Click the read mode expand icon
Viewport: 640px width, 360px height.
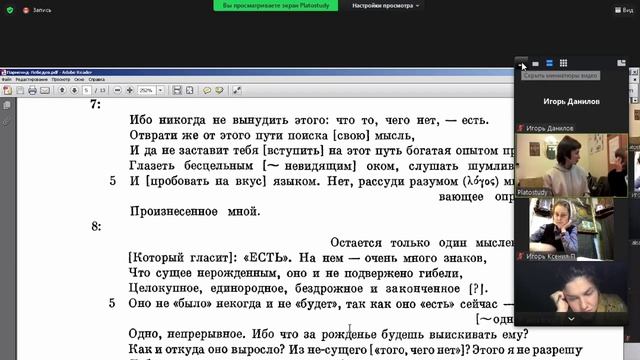point(237,90)
